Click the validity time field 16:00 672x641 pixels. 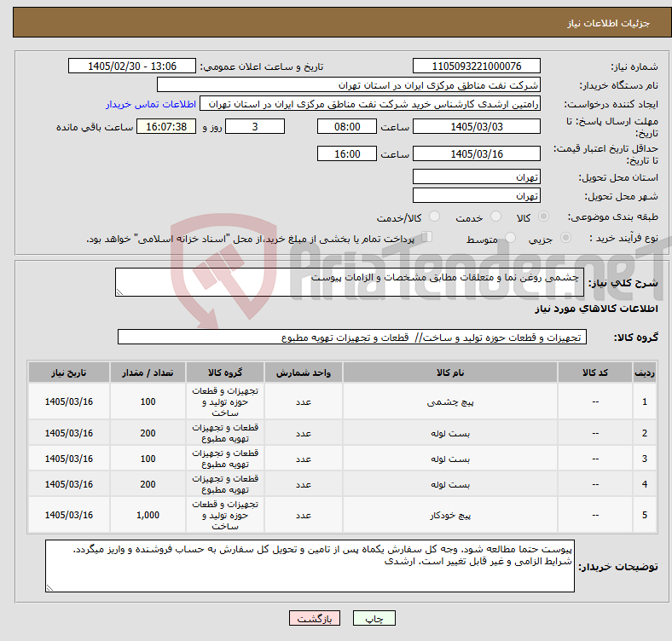[347, 153]
